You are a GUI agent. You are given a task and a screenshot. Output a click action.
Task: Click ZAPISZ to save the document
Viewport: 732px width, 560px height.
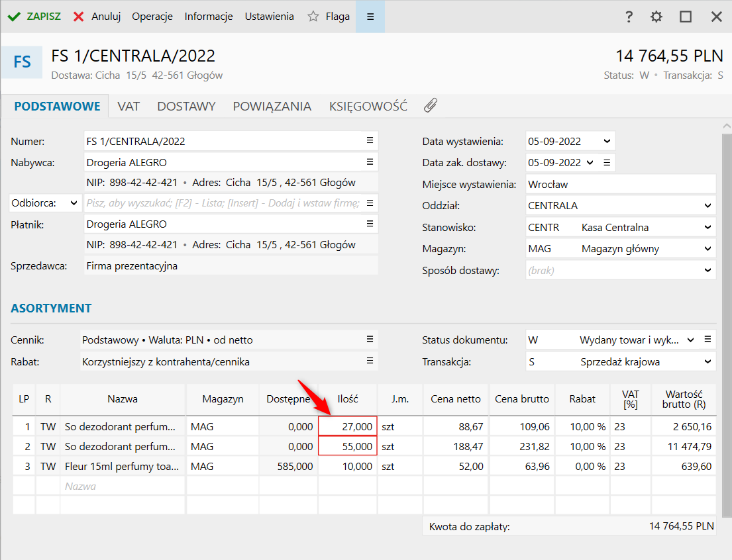[x=34, y=17]
